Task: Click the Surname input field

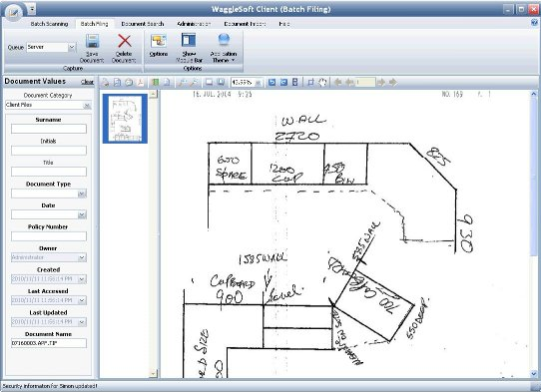Action: (49, 129)
